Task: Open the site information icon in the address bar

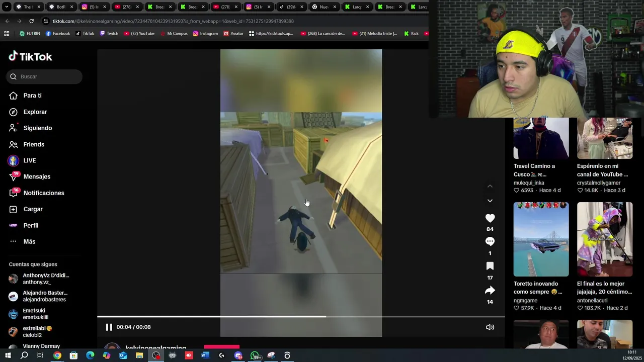Action: pyautogui.click(x=46, y=21)
